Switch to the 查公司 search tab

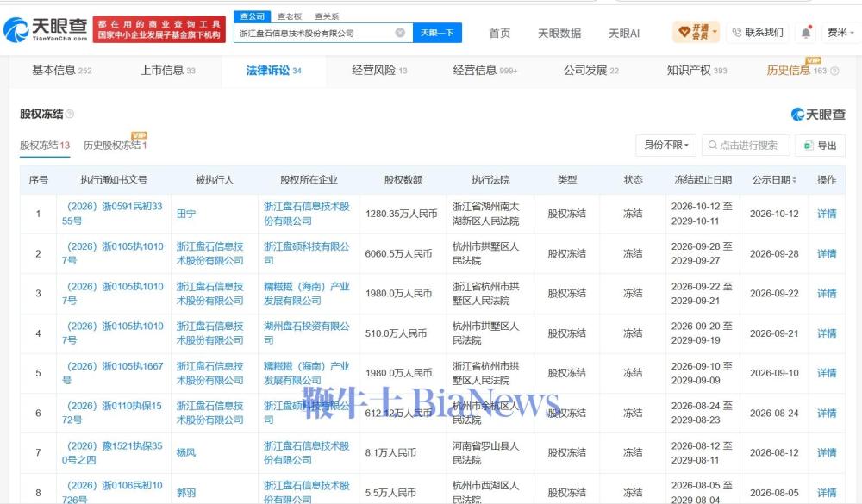[253, 16]
